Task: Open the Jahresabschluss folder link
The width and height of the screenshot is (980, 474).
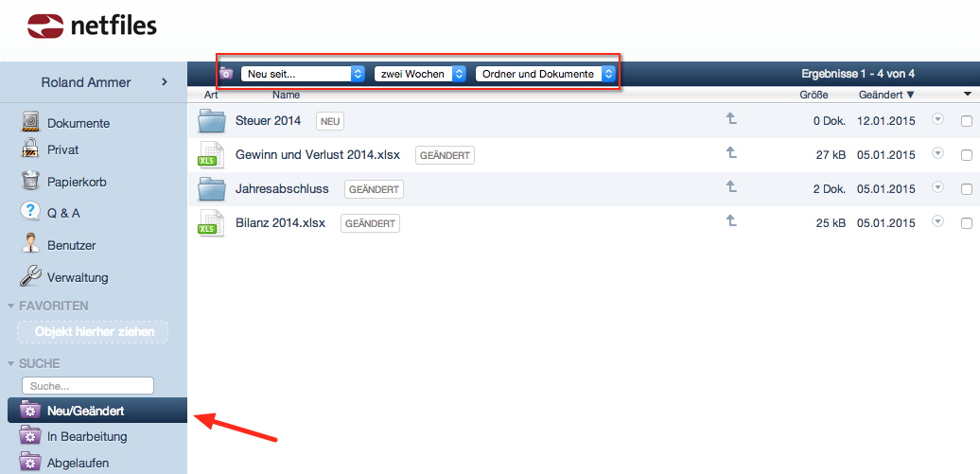Action: point(282,188)
